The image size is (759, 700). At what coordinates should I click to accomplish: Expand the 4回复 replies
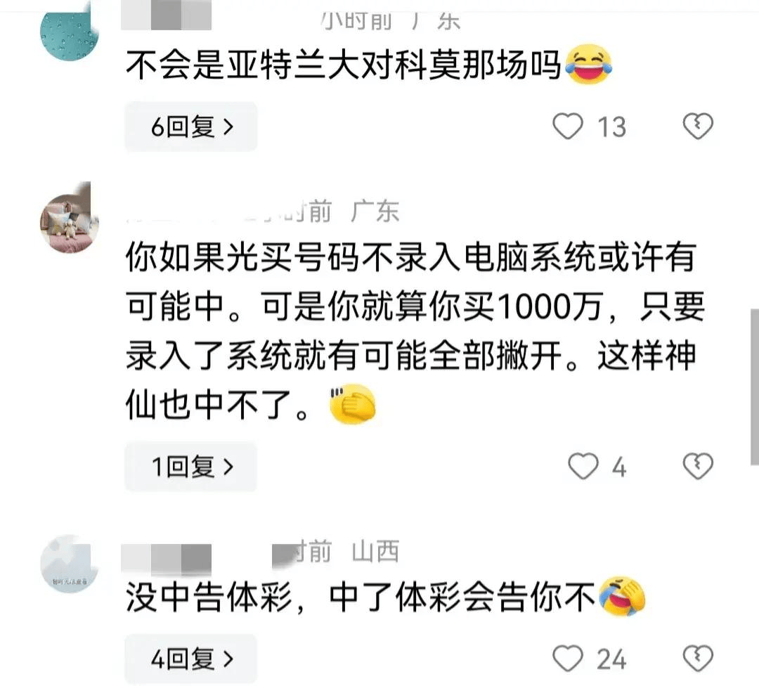point(190,659)
